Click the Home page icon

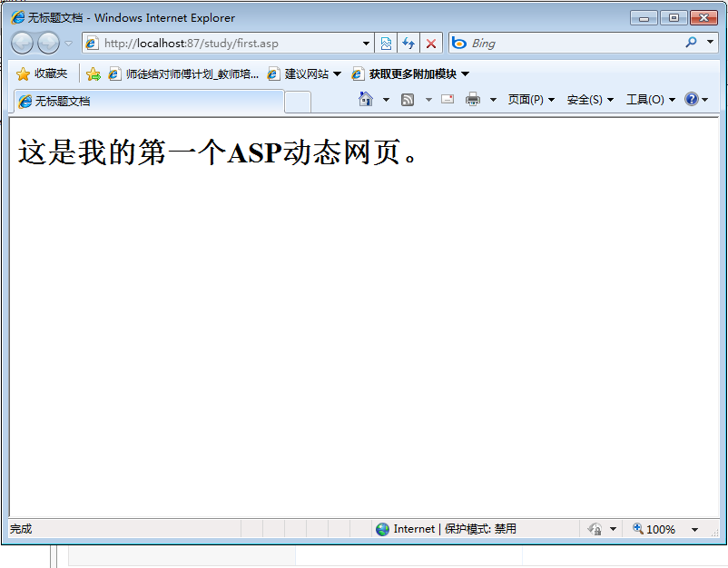pyautogui.click(x=366, y=99)
